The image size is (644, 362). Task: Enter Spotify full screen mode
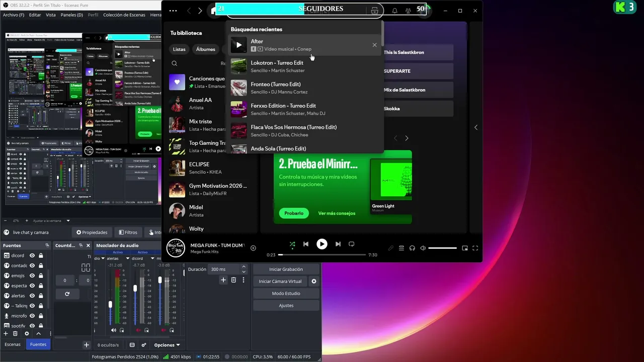tap(475, 248)
